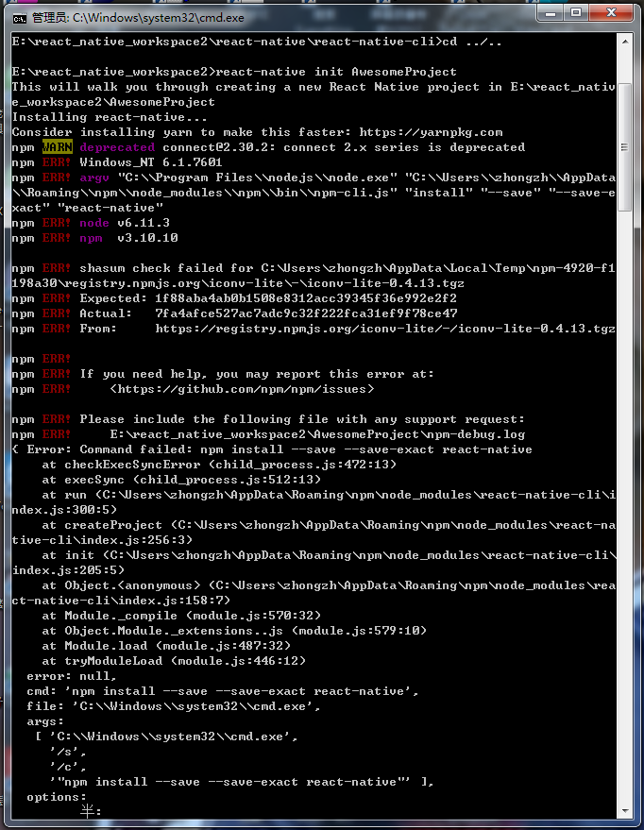Click the vertical scrollbar thumb
Image resolution: width=644 pixels, height=830 pixels.
625,147
